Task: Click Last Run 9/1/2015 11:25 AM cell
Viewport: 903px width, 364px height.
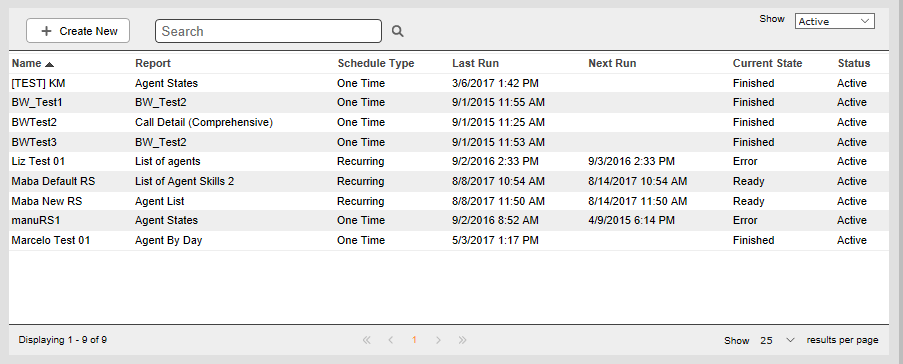Action: point(498,122)
